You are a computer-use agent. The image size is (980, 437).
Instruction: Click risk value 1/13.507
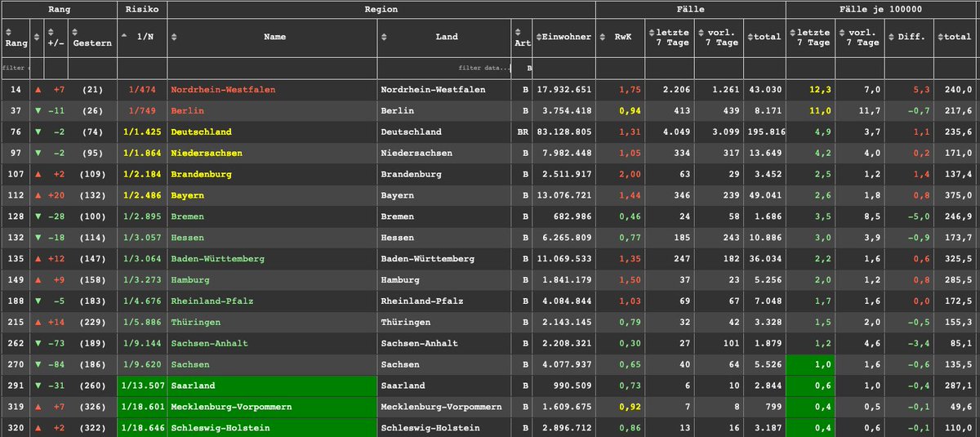[x=142, y=386]
